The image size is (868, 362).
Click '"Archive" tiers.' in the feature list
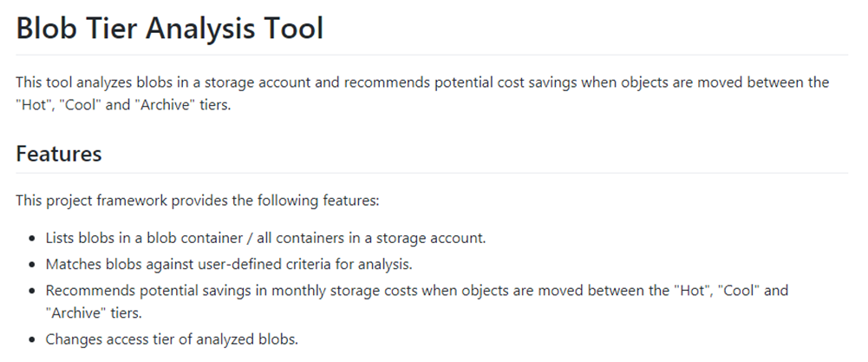[x=95, y=313]
